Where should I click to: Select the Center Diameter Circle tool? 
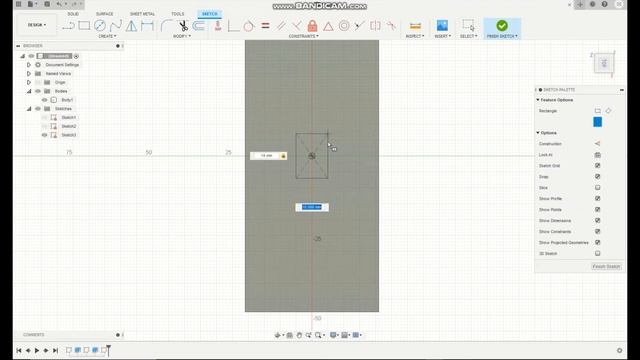(x=100, y=26)
